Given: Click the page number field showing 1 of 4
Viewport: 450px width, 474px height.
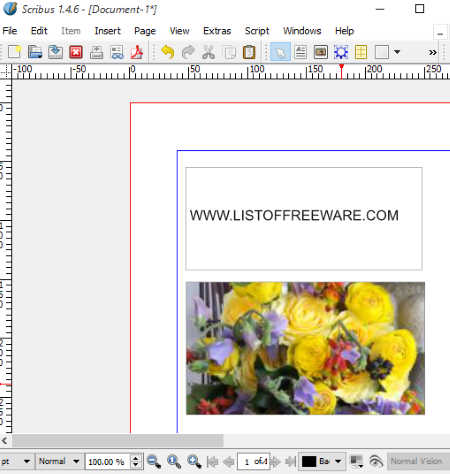Looking at the screenshot, I should (x=253, y=462).
